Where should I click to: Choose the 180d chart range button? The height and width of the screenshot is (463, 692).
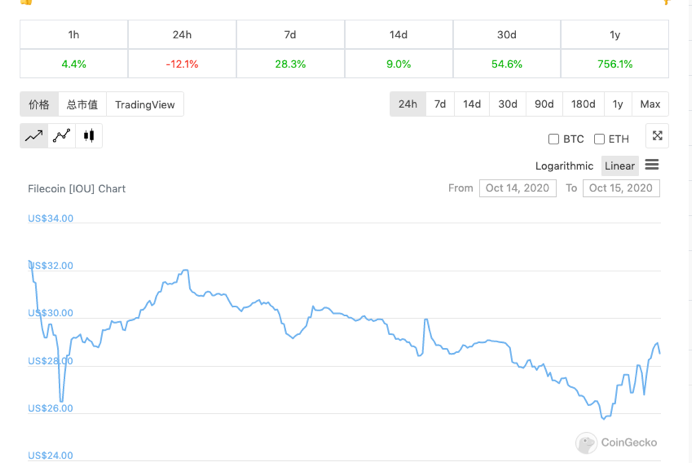coord(583,104)
